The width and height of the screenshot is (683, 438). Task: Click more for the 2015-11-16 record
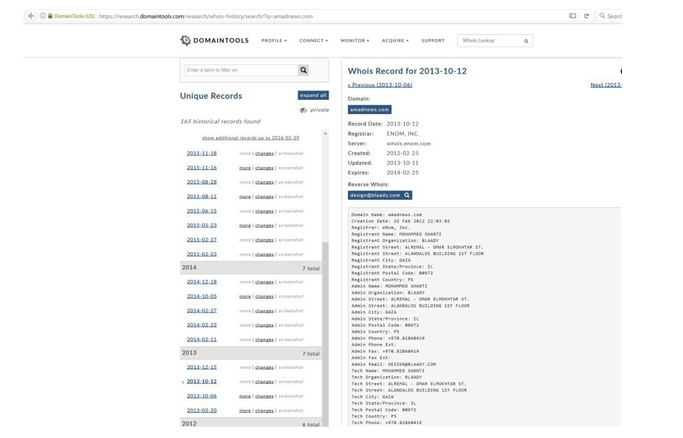pyautogui.click(x=245, y=168)
